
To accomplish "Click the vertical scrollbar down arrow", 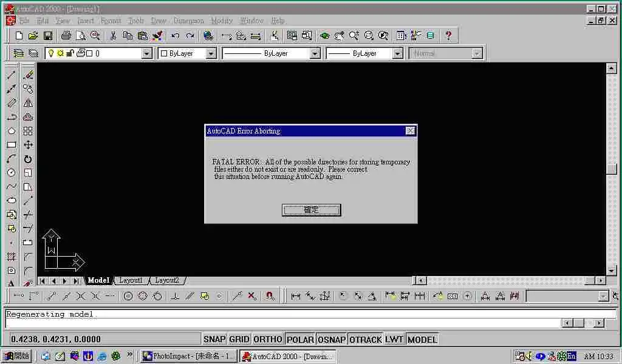I will tap(612, 271).
